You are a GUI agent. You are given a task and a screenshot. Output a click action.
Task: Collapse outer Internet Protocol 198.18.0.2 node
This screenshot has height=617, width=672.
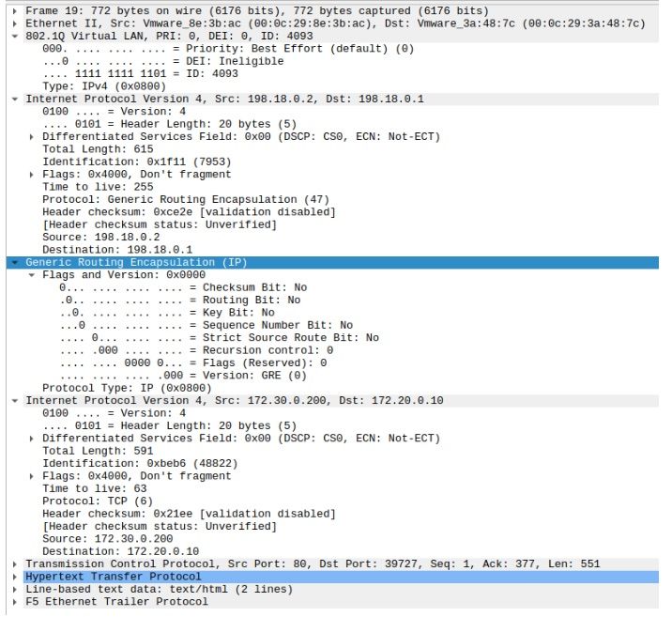(x=15, y=99)
